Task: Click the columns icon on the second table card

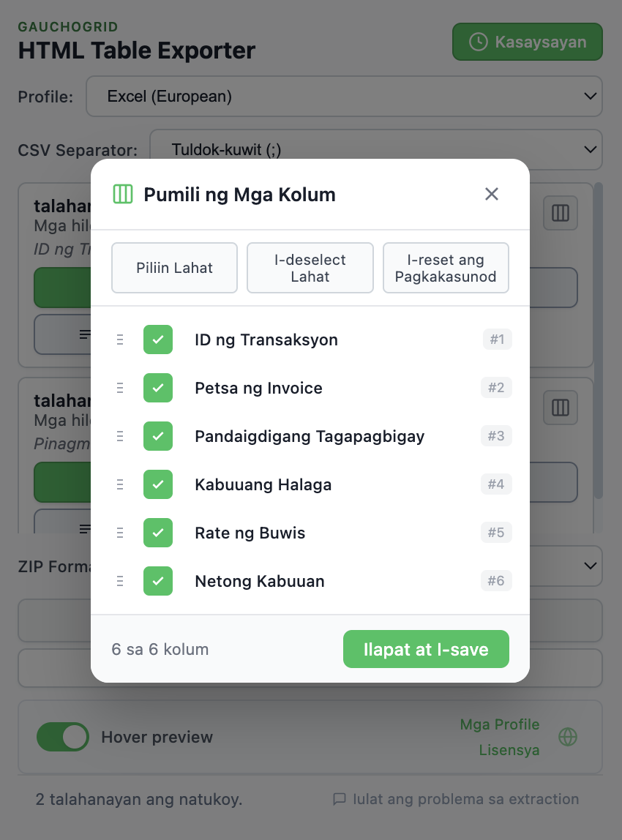Action: point(560,408)
